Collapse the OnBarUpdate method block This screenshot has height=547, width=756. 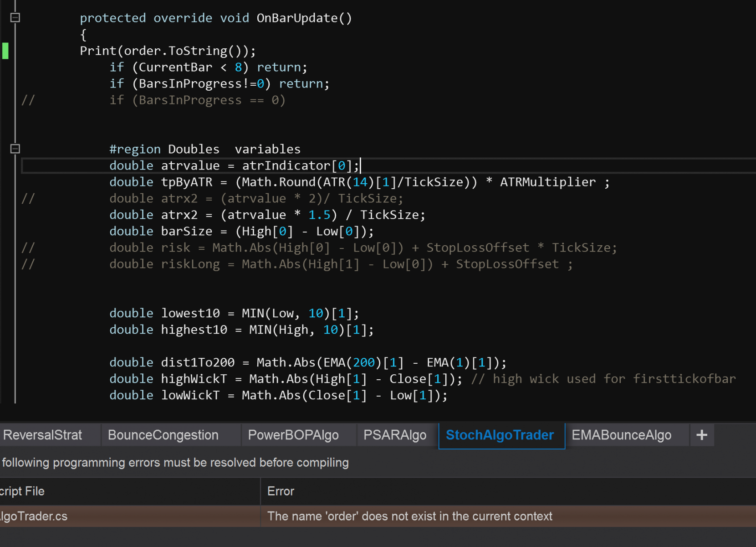click(x=15, y=18)
